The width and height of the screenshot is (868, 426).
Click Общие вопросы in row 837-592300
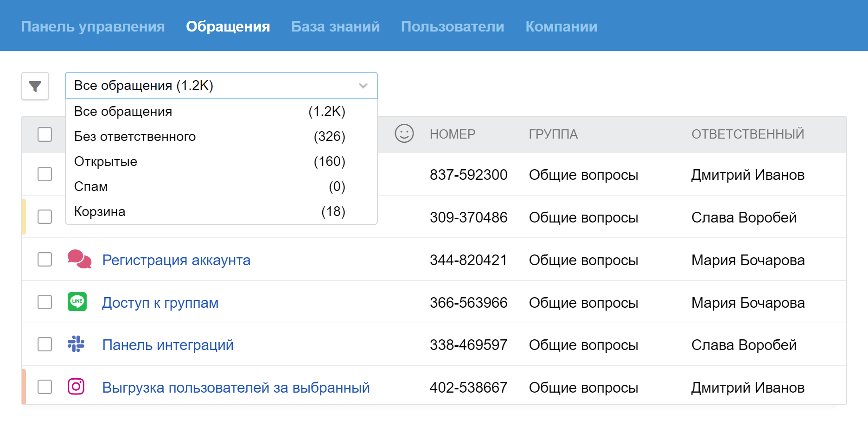click(x=584, y=175)
